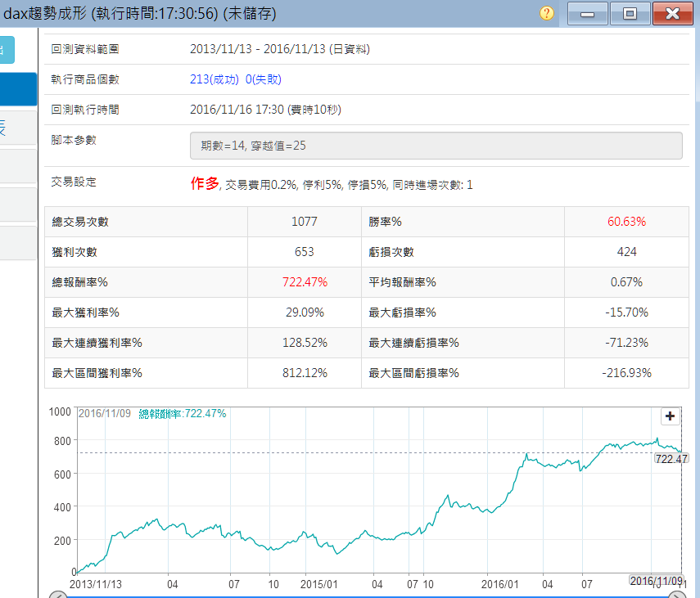
Task: Click the 總報酬率% value 722.47% in table
Action: click(x=304, y=282)
